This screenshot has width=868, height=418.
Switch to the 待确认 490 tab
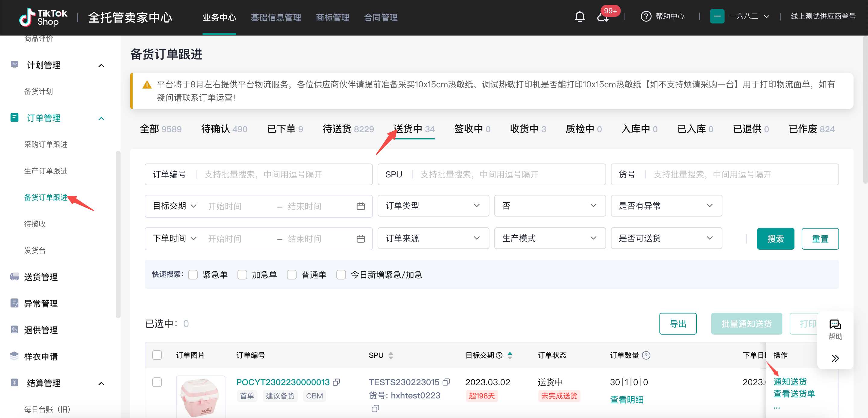click(x=224, y=129)
